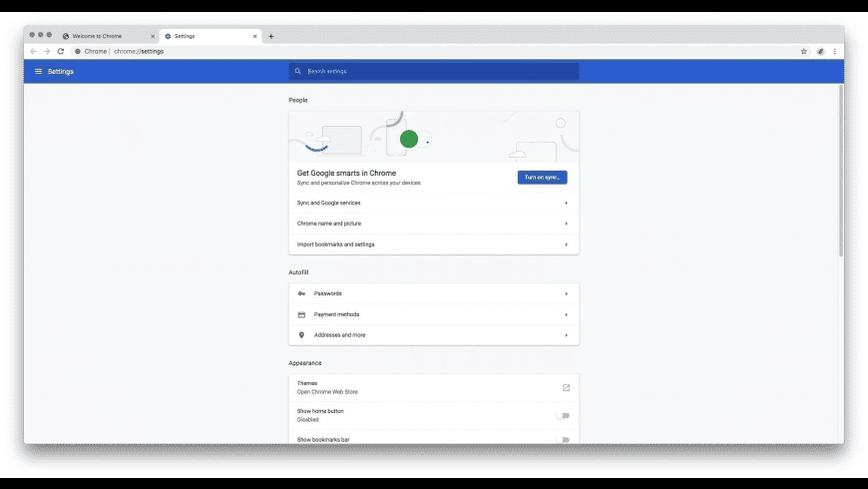Screen dimensions: 868x489
Task: Open Chrome Web Store external link icon
Action: tap(567, 387)
